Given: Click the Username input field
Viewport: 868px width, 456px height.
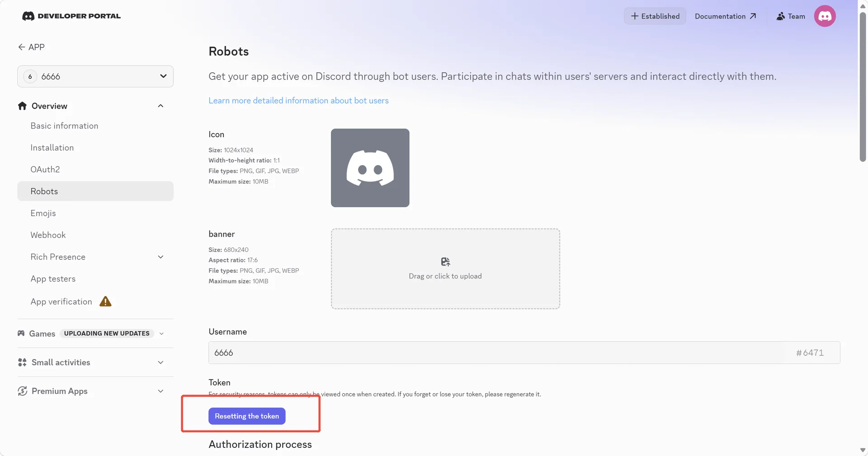Looking at the screenshot, I should [524, 352].
